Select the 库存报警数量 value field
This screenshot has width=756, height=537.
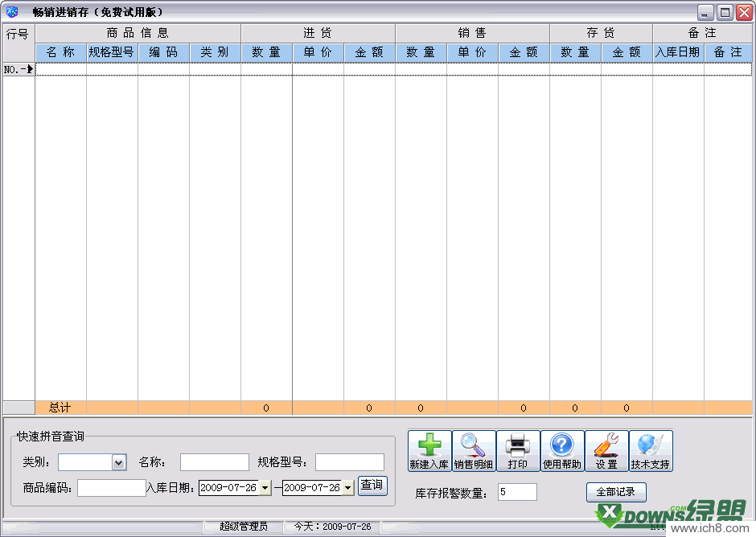pyautogui.click(x=516, y=492)
